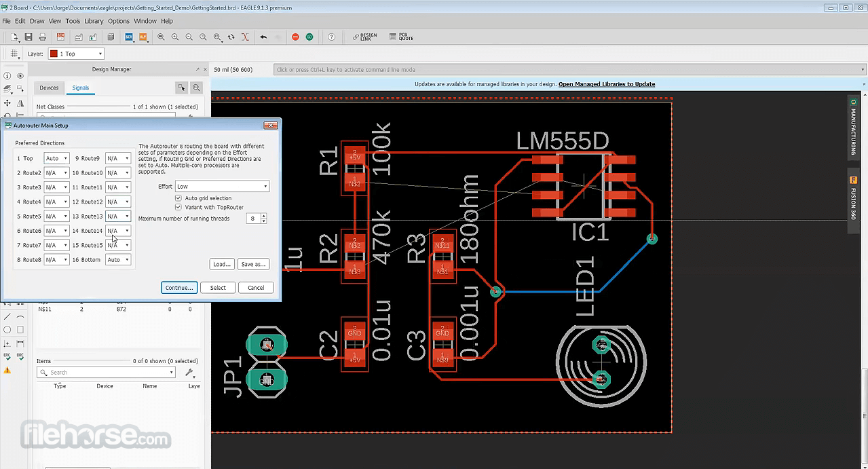Open the Effort dropdown
Viewport: 868px width, 469px height.
pyautogui.click(x=223, y=186)
